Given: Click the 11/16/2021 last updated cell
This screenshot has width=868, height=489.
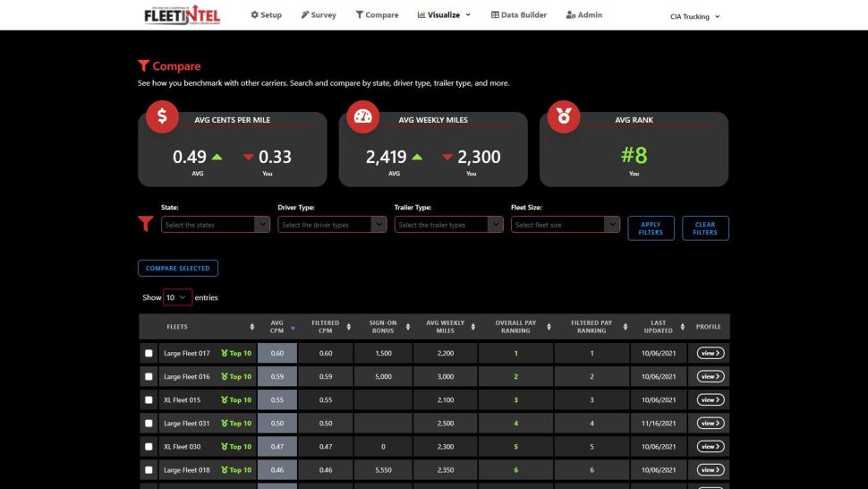Looking at the screenshot, I should click(x=659, y=423).
